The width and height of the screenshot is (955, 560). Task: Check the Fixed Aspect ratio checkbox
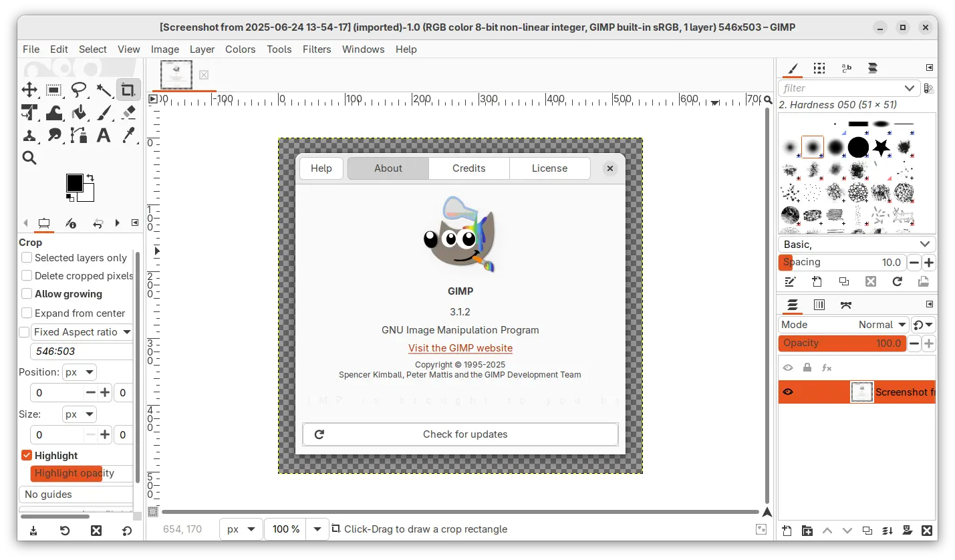tap(24, 332)
